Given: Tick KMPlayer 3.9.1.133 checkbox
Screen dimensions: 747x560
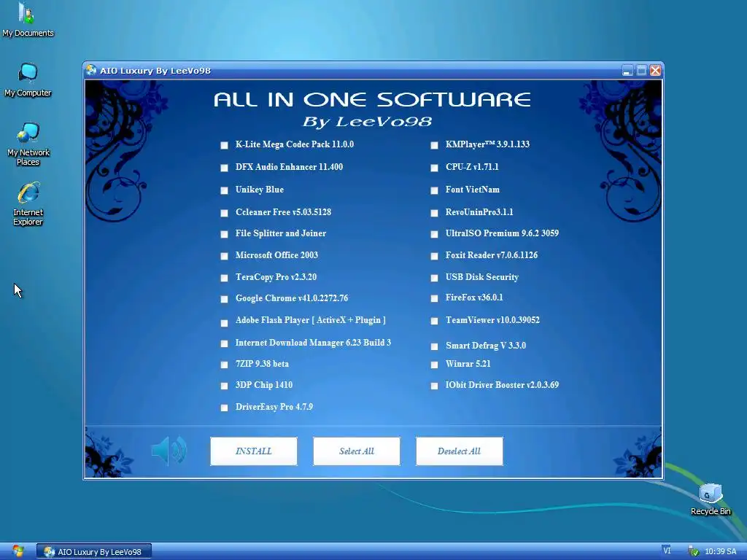Looking at the screenshot, I should 434,145.
